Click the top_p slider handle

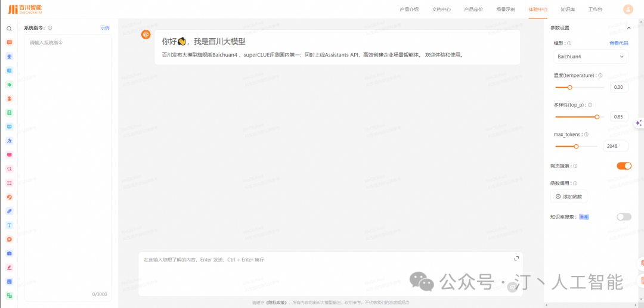[x=597, y=117]
